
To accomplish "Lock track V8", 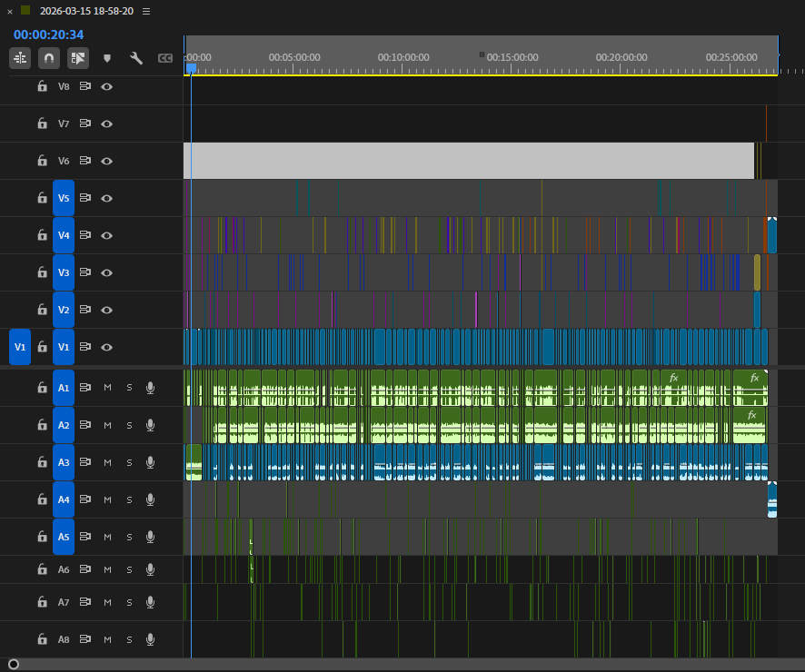I will point(42,86).
